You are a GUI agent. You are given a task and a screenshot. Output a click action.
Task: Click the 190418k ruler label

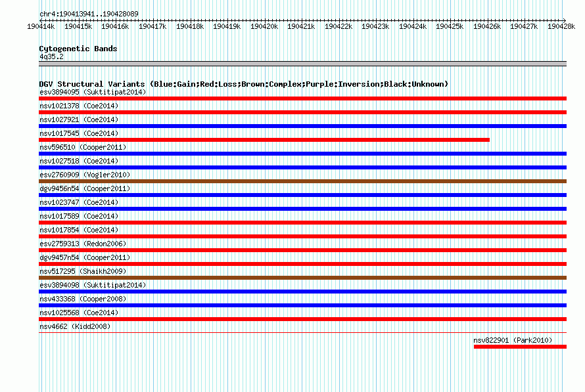pos(190,26)
